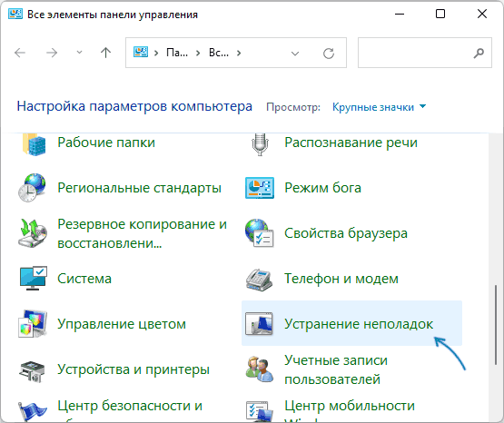Screen dimensions: 504x423
Task: Close the Control Panel window
Action: pyautogui.click(x=482, y=14)
